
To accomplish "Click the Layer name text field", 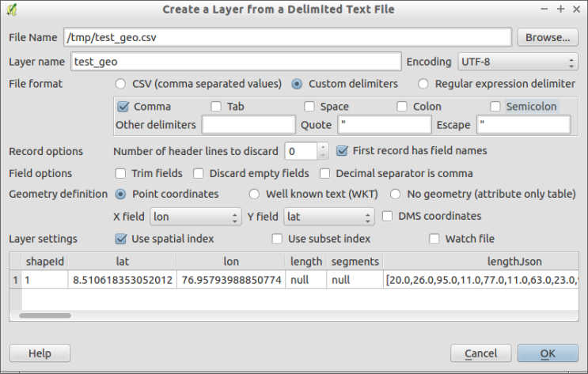I will coord(236,62).
